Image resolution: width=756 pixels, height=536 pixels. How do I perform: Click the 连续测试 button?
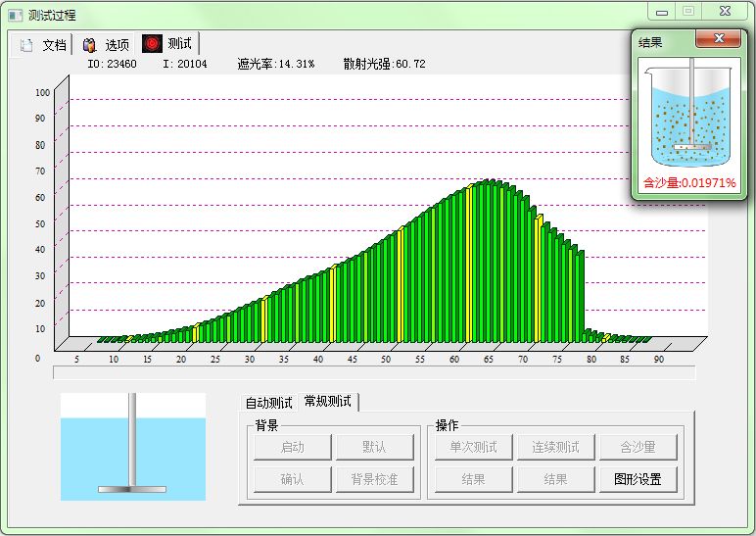click(555, 448)
